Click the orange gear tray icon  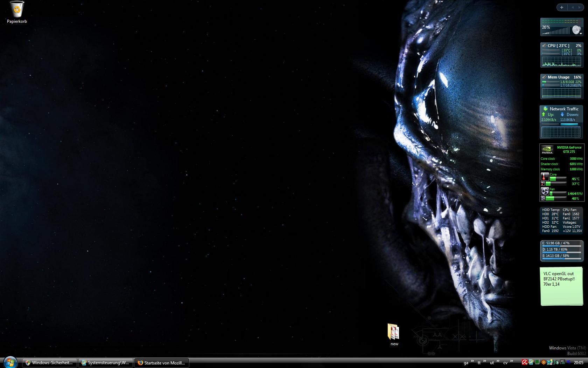point(544,362)
